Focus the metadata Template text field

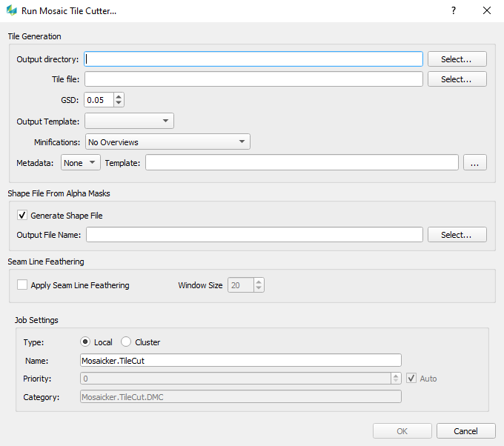pyautogui.click(x=302, y=163)
